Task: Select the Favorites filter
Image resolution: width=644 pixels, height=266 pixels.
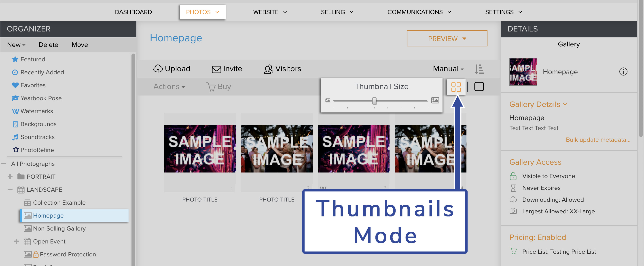Action: [33, 85]
